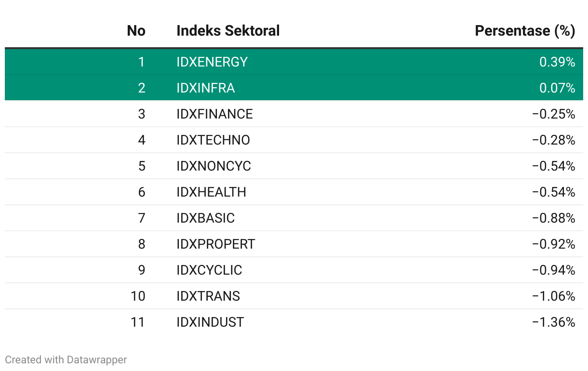This screenshot has width=588, height=371.
Task: Click the No column header
Action: click(x=136, y=31)
